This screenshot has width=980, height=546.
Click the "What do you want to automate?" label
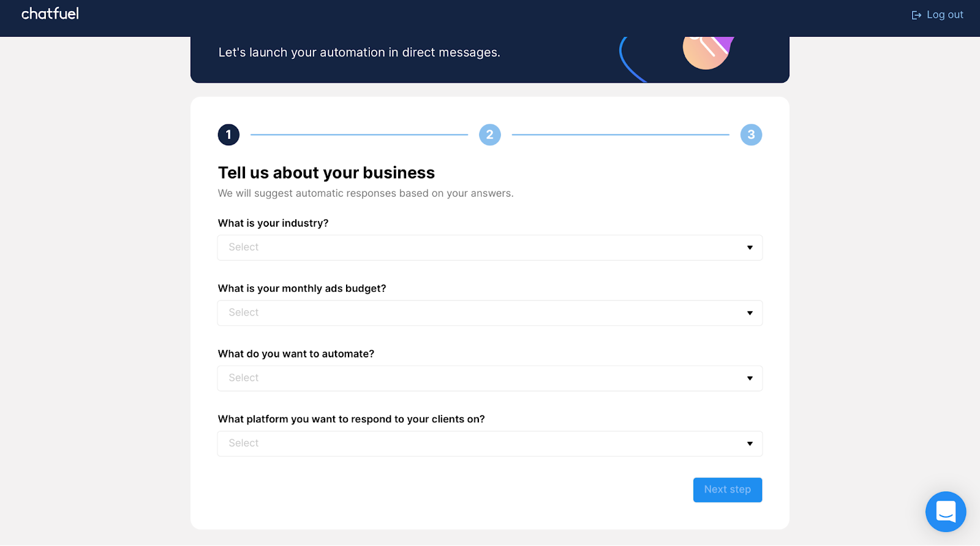tap(296, 354)
